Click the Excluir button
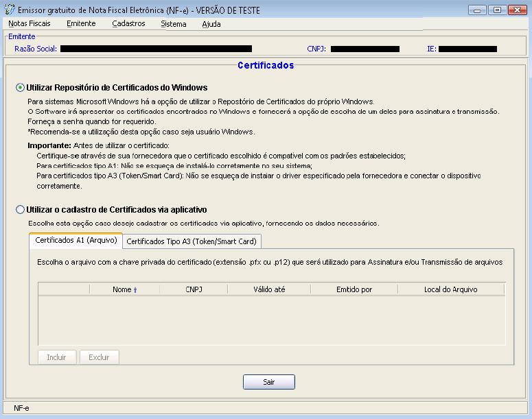The width and height of the screenshot is (532, 419). click(99, 357)
